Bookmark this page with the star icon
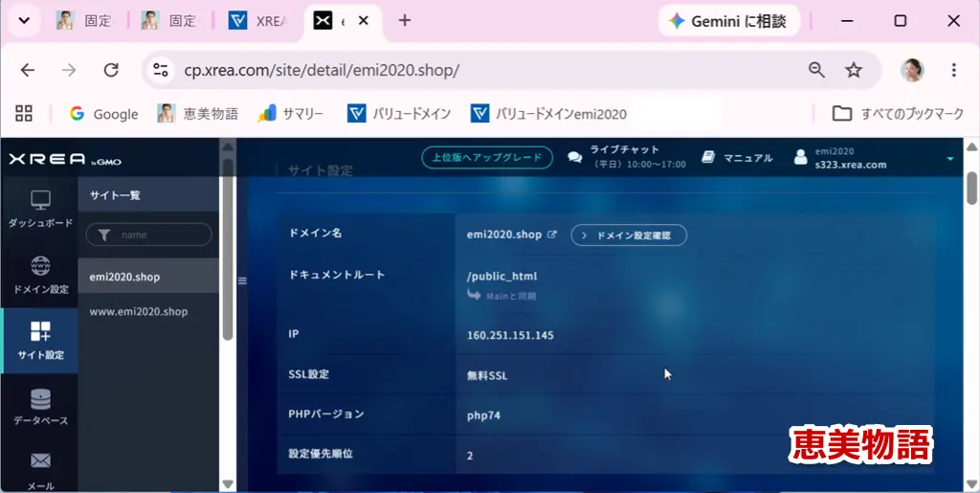 (854, 70)
